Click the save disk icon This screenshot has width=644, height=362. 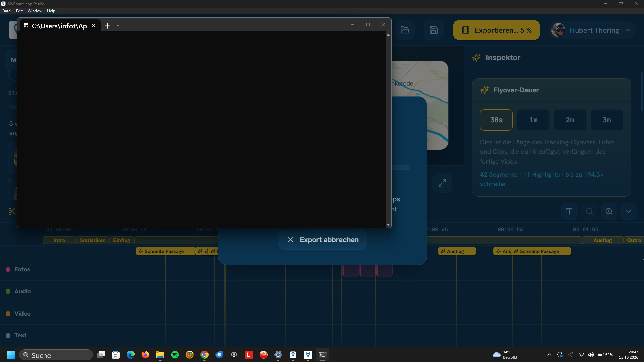click(x=433, y=30)
